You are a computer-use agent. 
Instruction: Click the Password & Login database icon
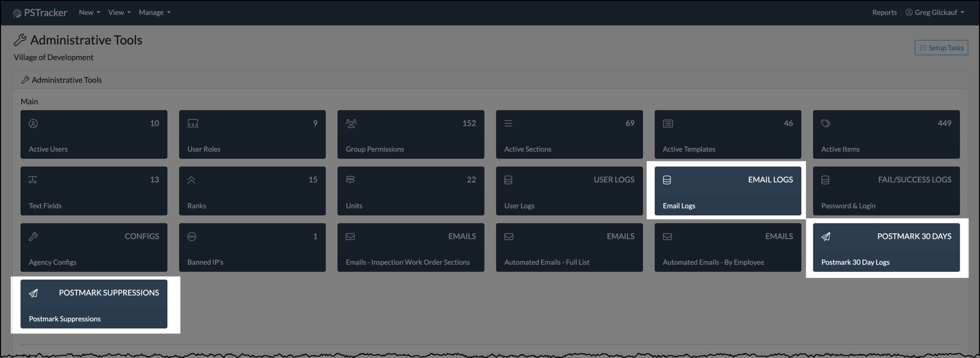[825, 180]
